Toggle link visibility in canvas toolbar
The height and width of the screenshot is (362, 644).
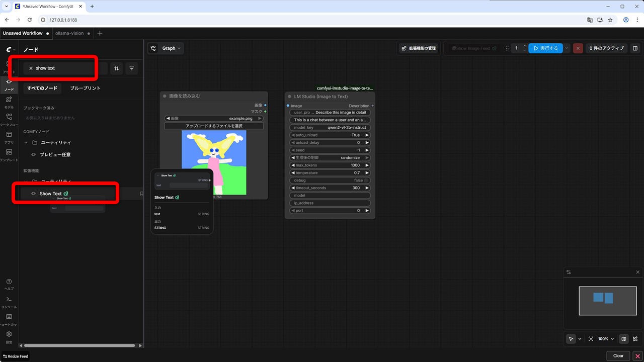tap(635, 339)
